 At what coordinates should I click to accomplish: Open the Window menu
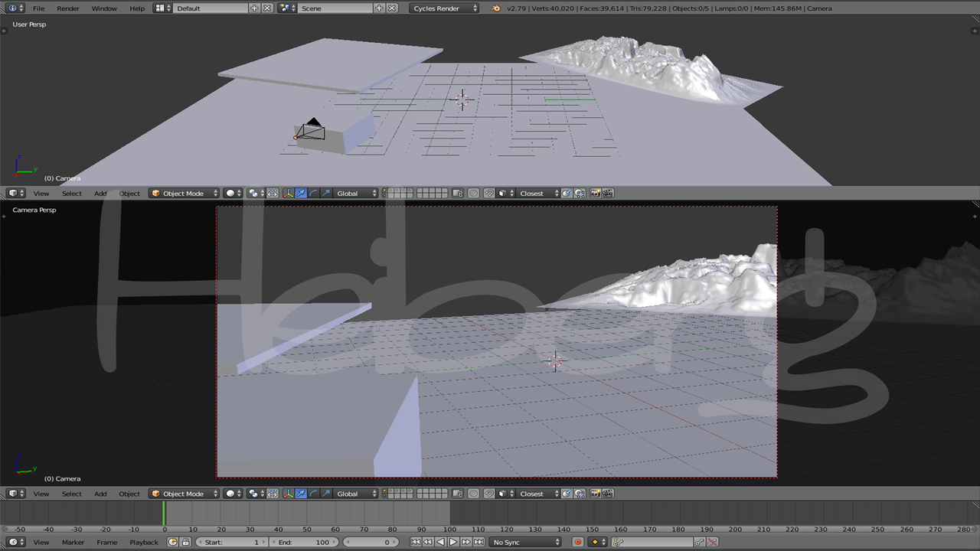(104, 8)
